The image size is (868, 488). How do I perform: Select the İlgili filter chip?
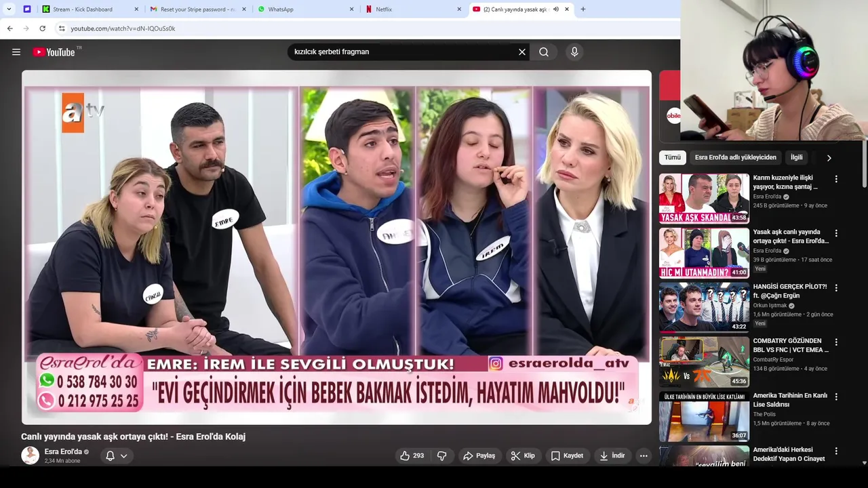(x=796, y=157)
